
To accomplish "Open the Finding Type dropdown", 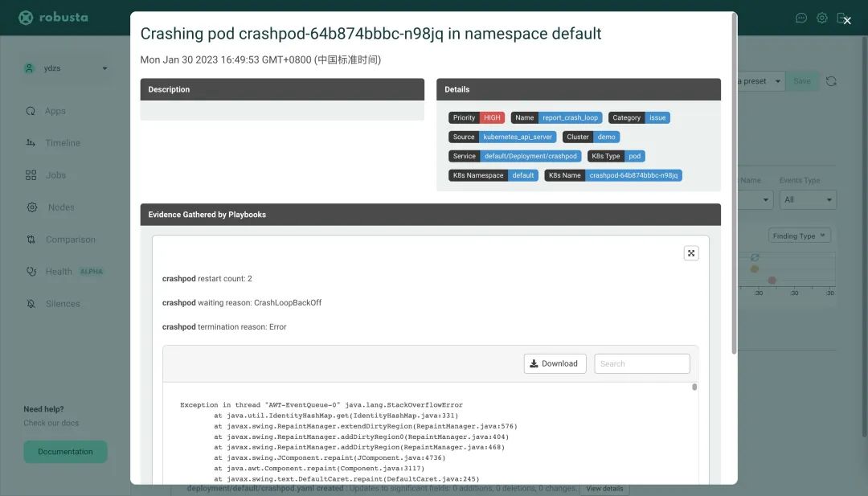I will (x=799, y=236).
